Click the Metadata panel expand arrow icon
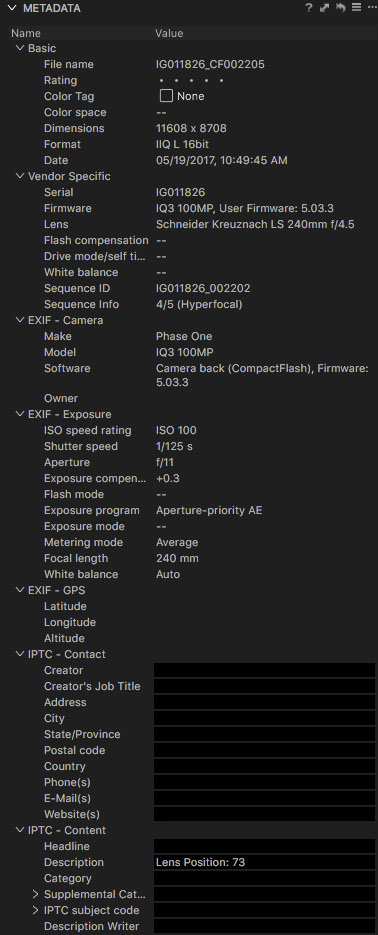 [x=324, y=8]
